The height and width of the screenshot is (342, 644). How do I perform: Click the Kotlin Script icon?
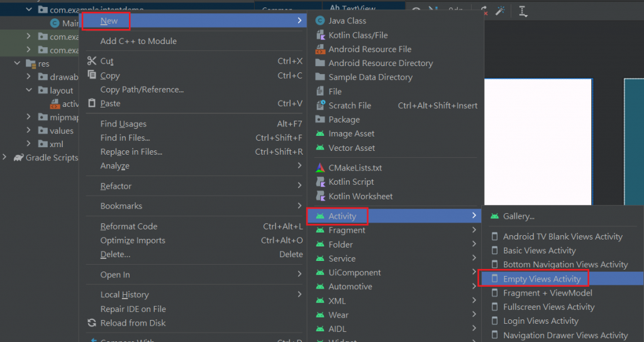(x=320, y=182)
